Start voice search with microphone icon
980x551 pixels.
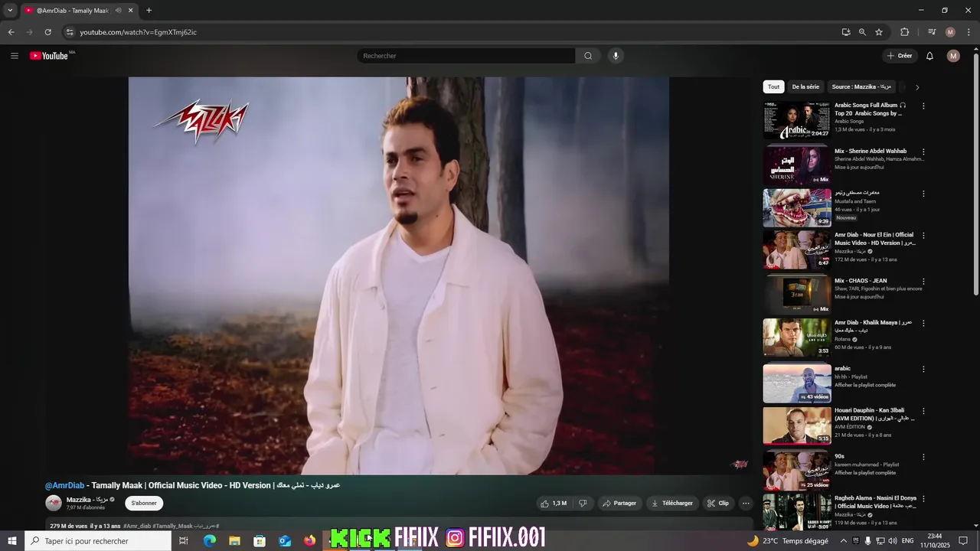click(616, 56)
